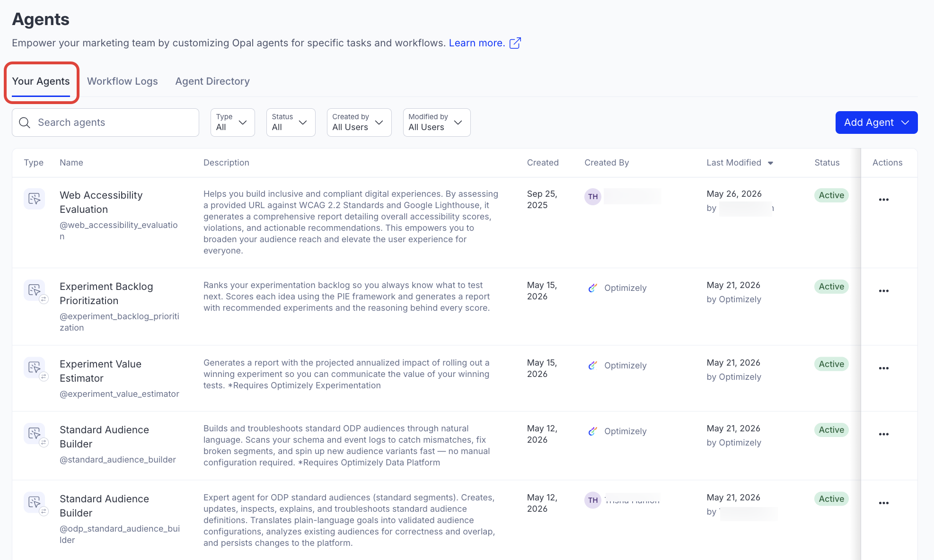Click the Last Modified sort arrow

[770, 163]
